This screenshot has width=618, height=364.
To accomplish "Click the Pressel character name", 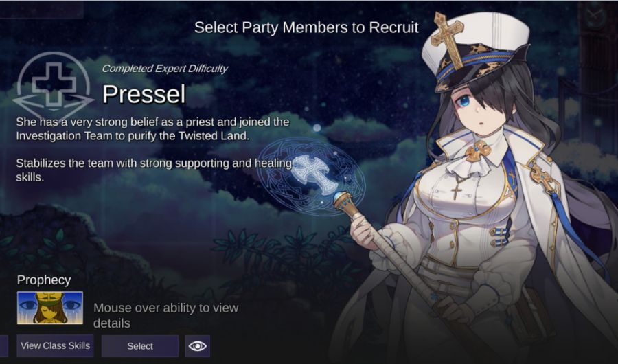I will pos(144,94).
